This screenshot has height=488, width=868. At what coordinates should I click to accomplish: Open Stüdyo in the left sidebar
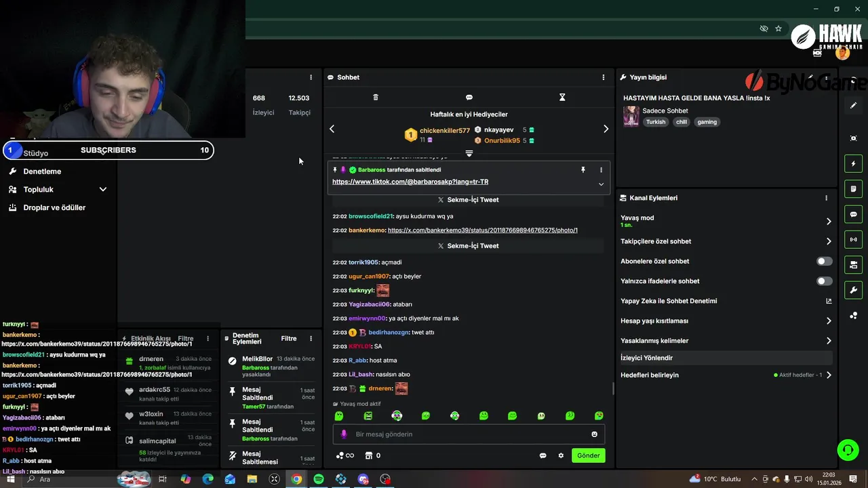click(35, 153)
